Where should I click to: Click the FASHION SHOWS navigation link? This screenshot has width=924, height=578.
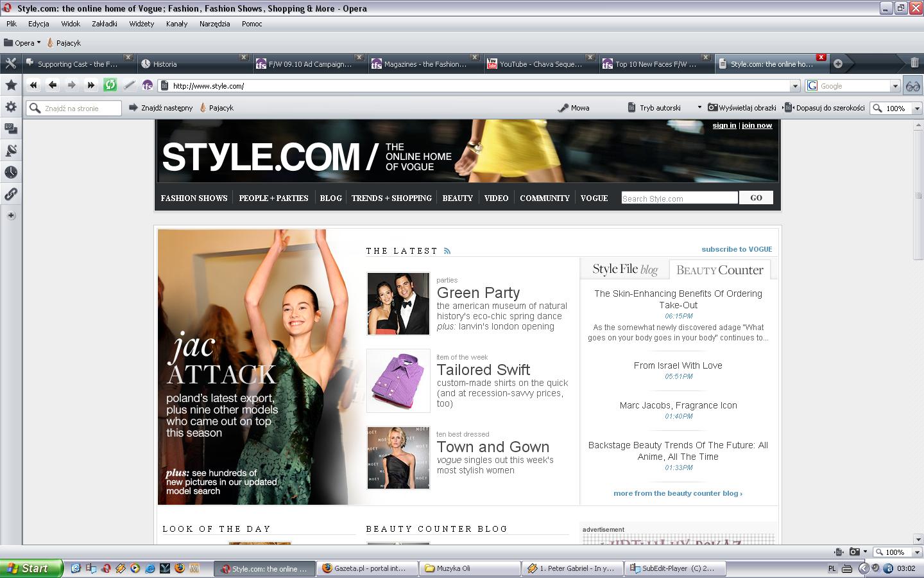[x=194, y=198]
